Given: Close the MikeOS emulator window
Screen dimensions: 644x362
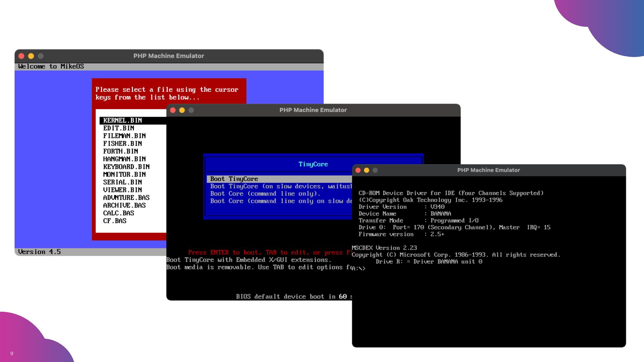Looking at the screenshot, I should pyautogui.click(x=21, y=56).
